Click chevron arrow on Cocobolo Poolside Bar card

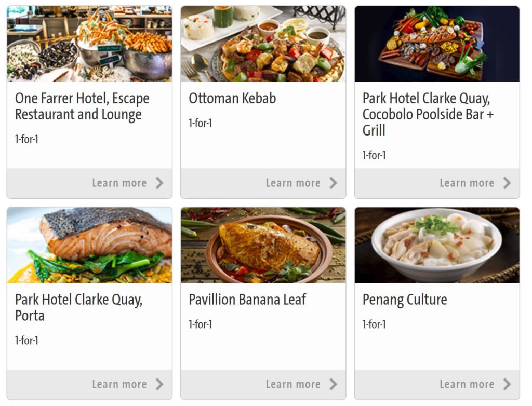pyautogui.click(x=507, y=183)
